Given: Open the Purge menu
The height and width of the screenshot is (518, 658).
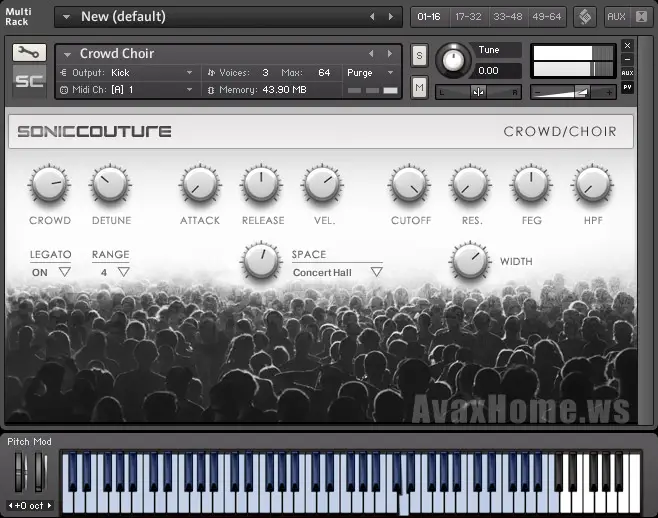Looking at the screenshot, I should pyautogui.click(x=371, y=73).
